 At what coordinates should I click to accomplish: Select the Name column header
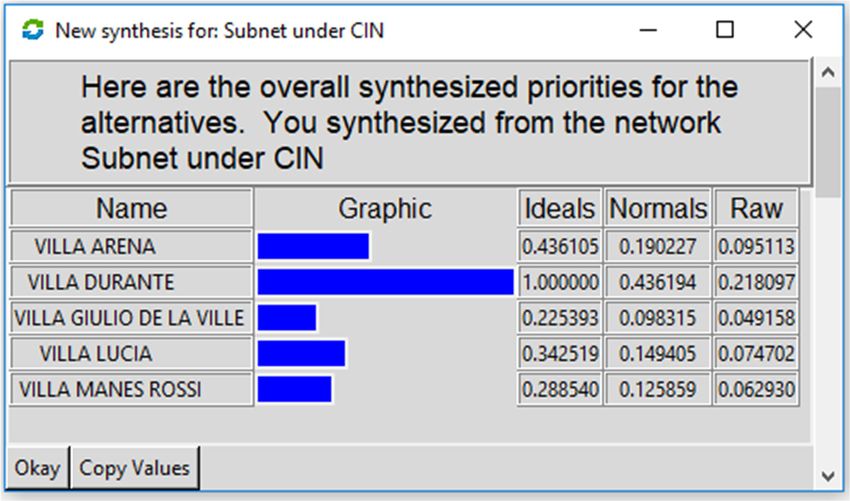click(132, 208)
